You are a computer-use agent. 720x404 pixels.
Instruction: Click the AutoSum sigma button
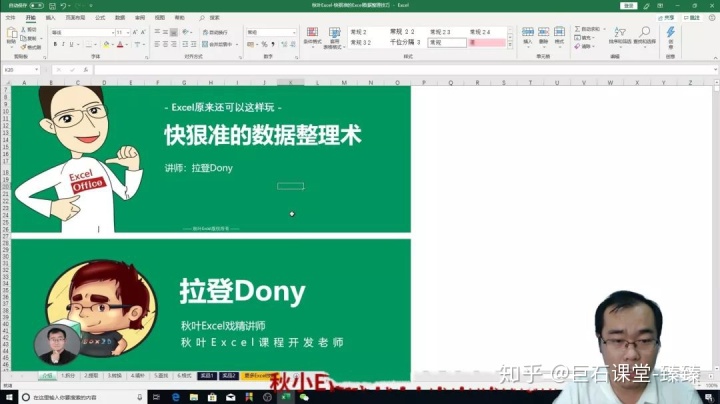point(587,29)
